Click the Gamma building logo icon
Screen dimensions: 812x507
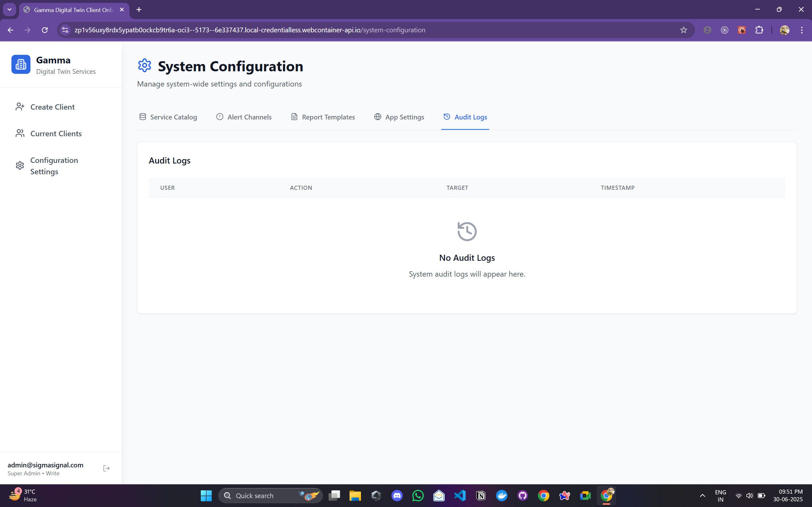coord(21,64)
